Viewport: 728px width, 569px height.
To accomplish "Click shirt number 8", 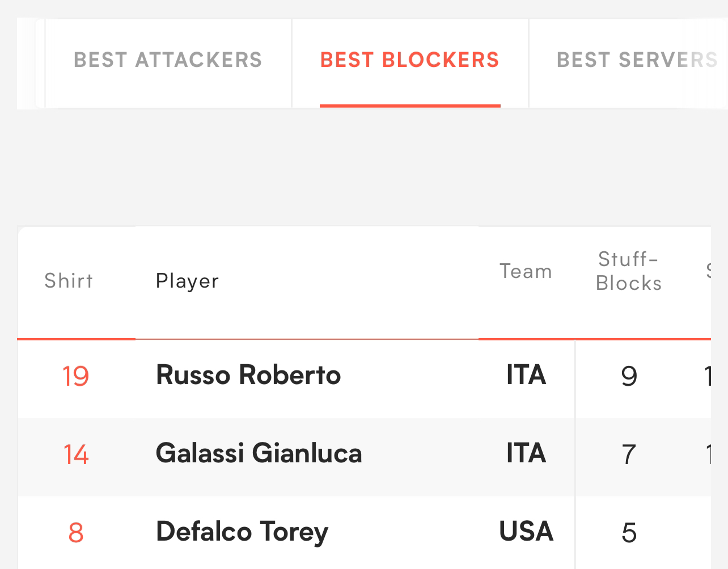I will 75,533.
